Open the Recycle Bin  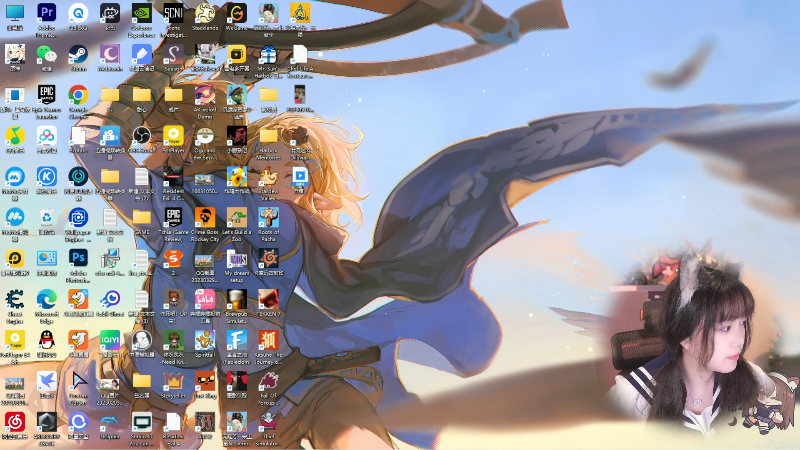click(46, 217)
